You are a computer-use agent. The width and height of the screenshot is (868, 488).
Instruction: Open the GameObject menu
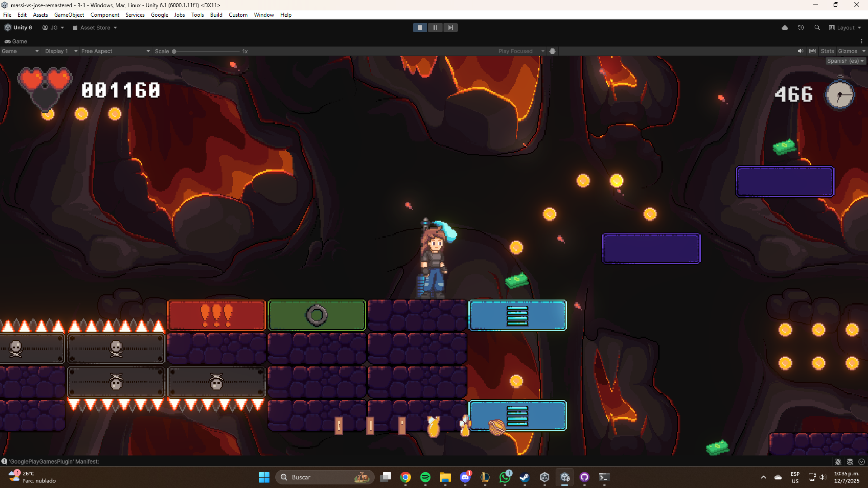(69, 15)
